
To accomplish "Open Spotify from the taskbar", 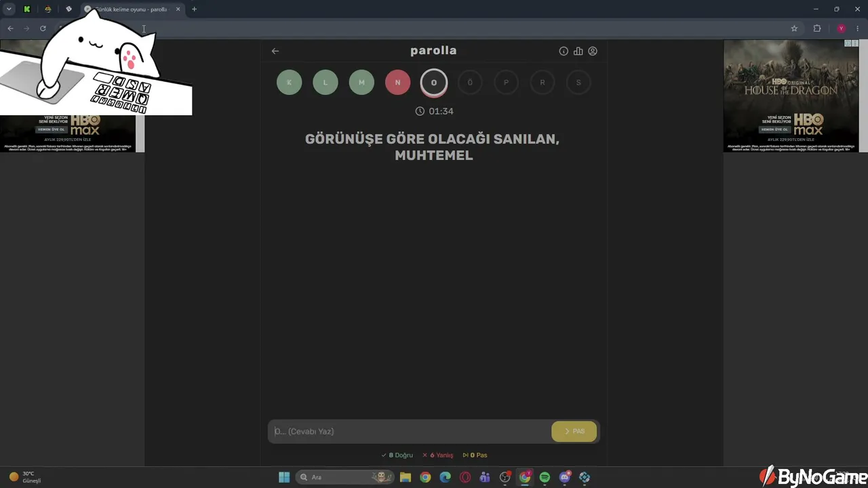I will coord(545,477).
